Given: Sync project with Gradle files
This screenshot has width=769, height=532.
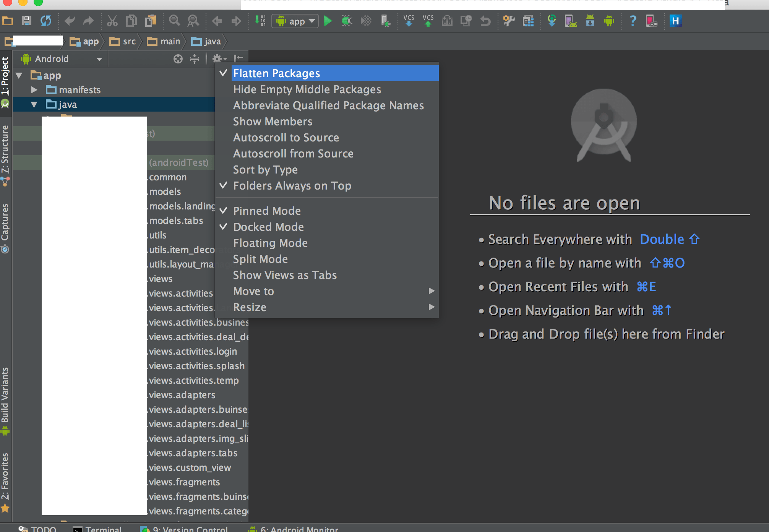Looking at the screenshot, I should 552,21.
